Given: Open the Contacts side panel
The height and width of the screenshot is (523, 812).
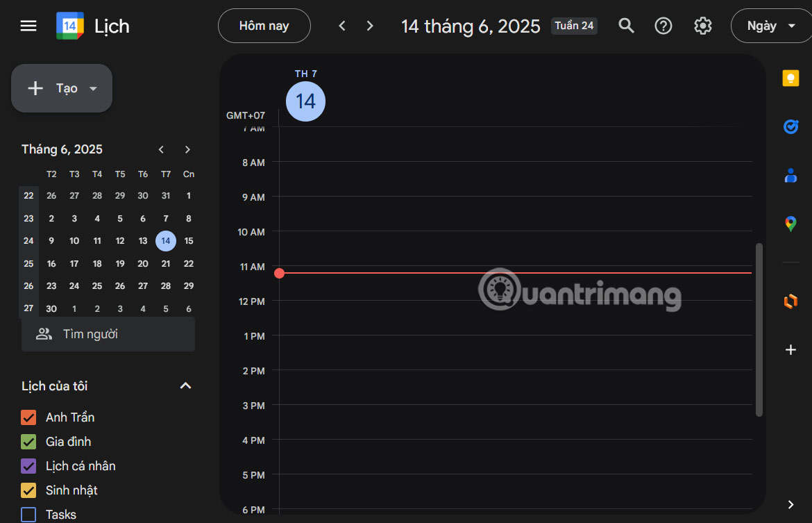Looking at the screenshot, I should [x=790, y=175].
